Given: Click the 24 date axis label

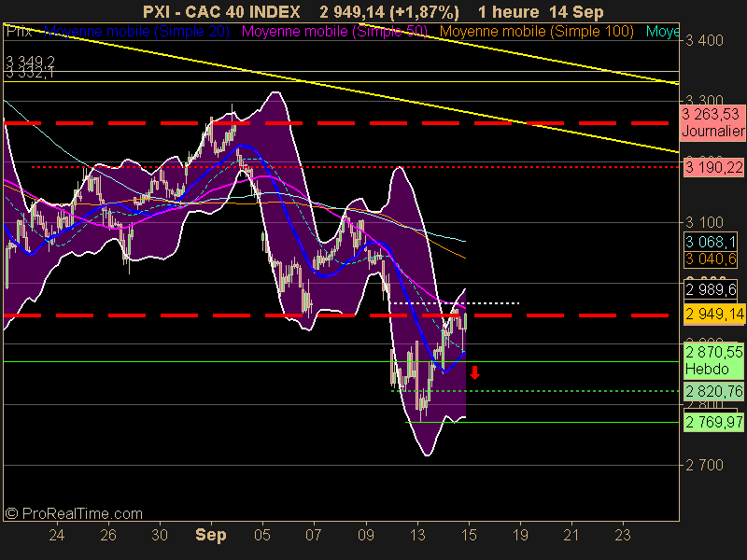Looking at the screenshot, I should click(x=57, y=535).
